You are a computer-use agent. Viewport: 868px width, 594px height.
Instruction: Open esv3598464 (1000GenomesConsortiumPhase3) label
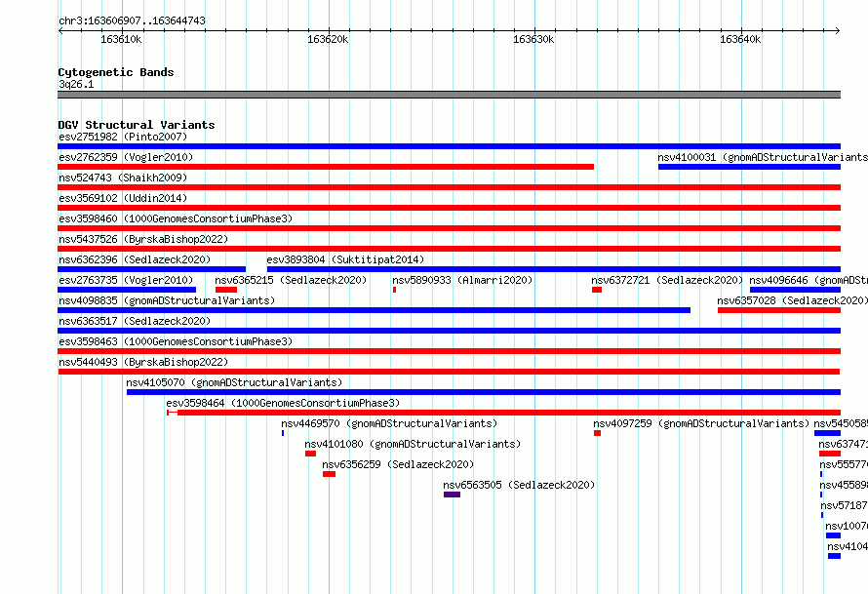pos(283,403)
